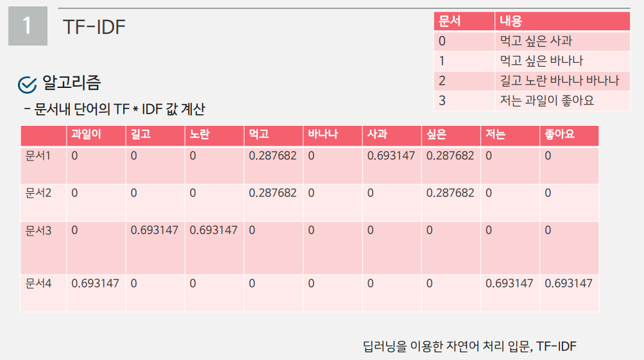Click document number 0 in small table

click(x=442, y=41)
